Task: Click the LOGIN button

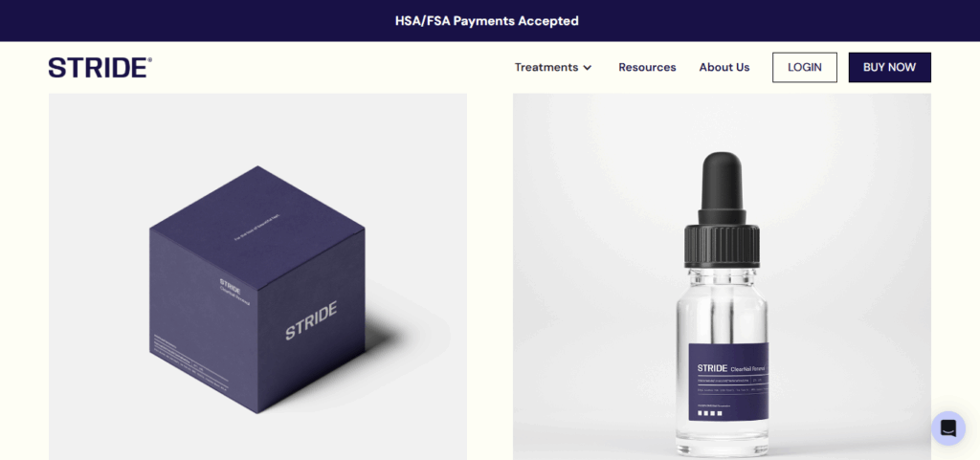Action: pyautogui.click(x=804, y=67)
